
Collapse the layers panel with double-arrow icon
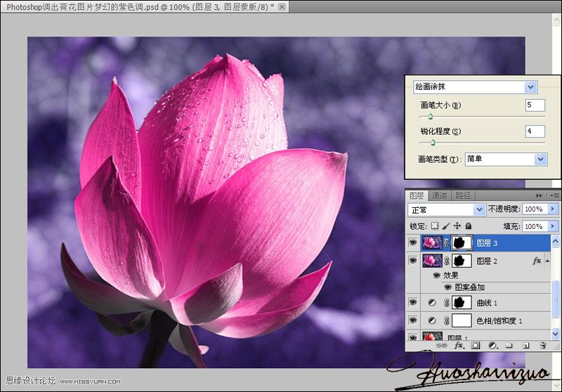[539, 195]
